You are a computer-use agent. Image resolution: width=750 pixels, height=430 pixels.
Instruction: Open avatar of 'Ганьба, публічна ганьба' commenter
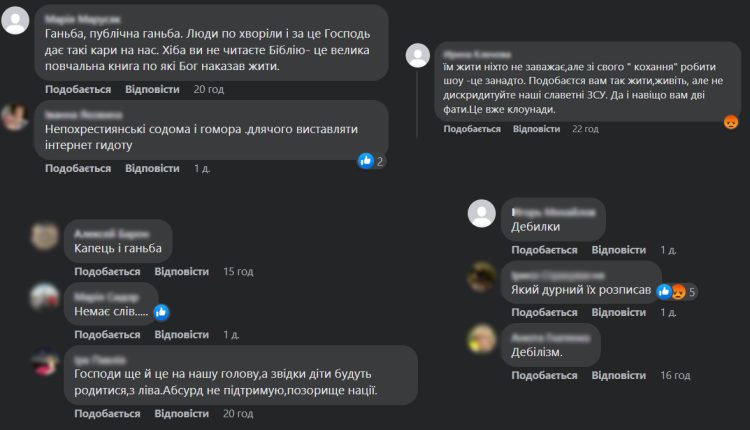(x=15, y=21)
